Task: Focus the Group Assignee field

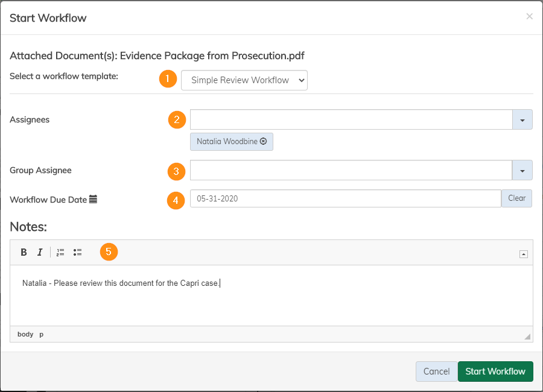Action: (351, 171)
